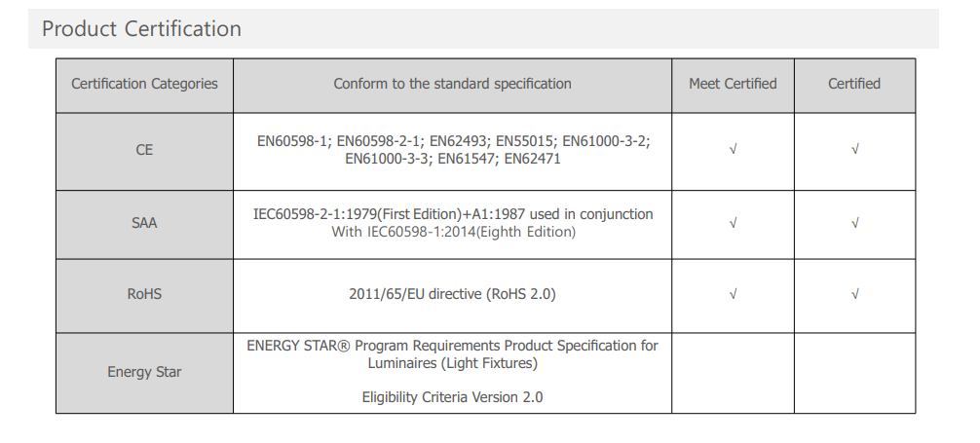Select the Meet Certified column header
This screenshot has width=980, height=443.
point(733,84)
